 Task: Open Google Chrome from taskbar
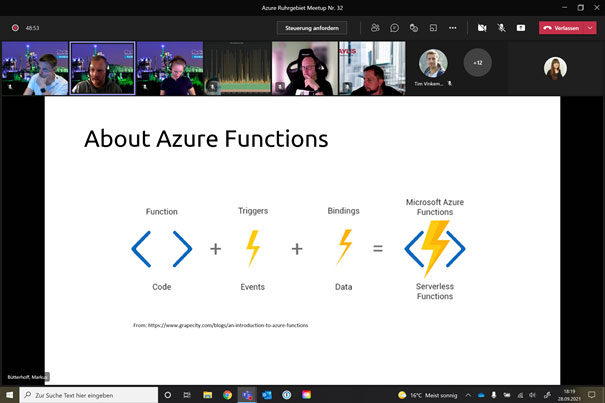tap(227, 395)
